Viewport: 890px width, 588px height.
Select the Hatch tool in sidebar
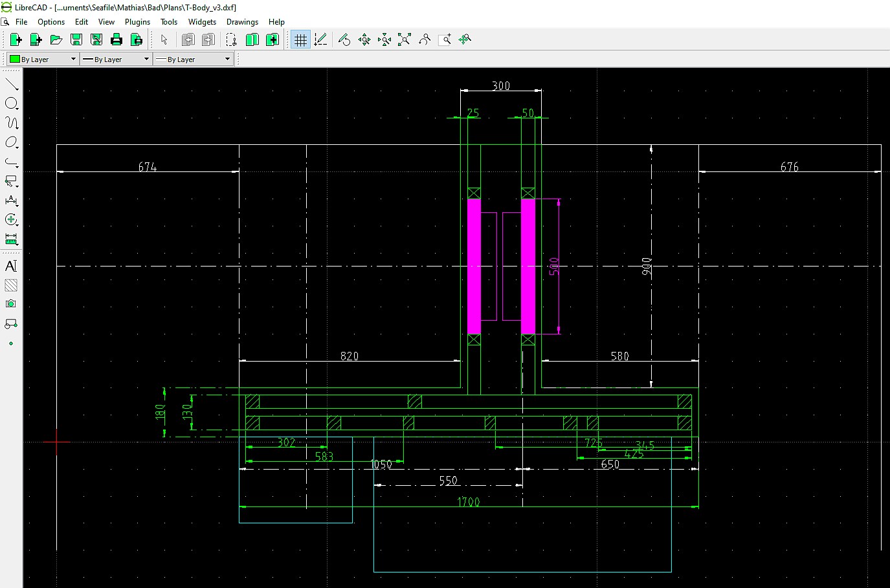coord(11,285)
